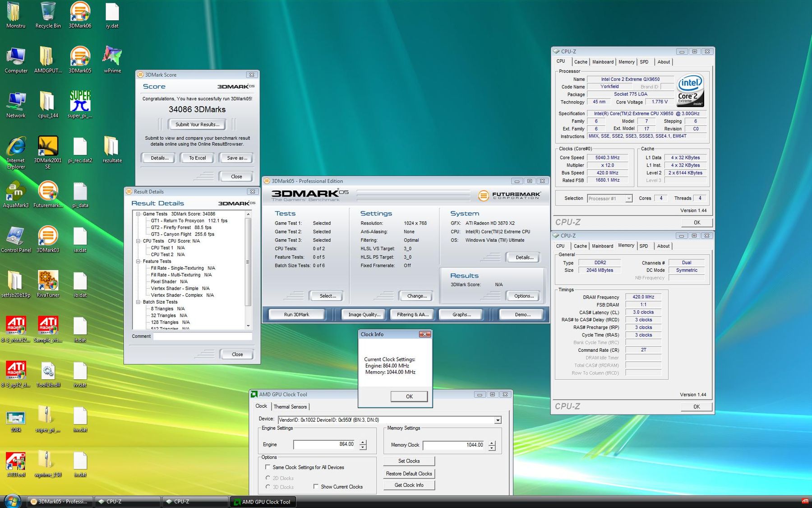Open the rezultate folder icon
The width and height of the screenshot is (812, 508).
[x=112, y=149]
